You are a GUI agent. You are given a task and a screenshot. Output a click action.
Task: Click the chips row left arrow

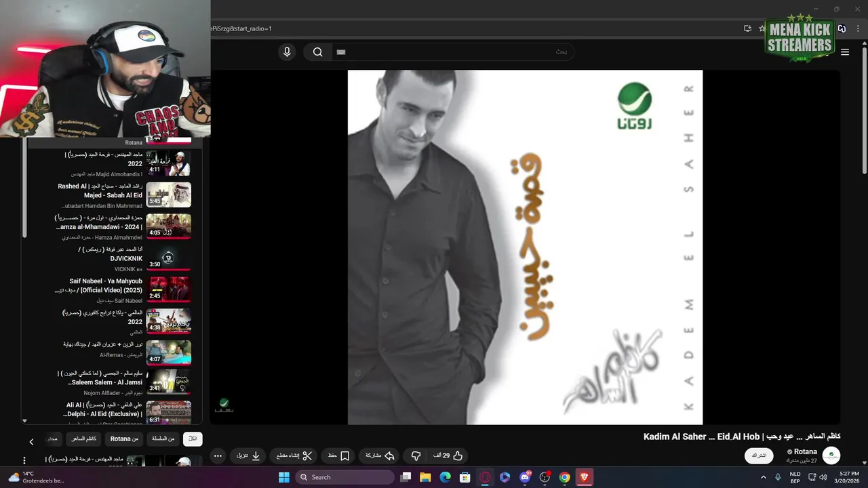click(x=31, y=442)
